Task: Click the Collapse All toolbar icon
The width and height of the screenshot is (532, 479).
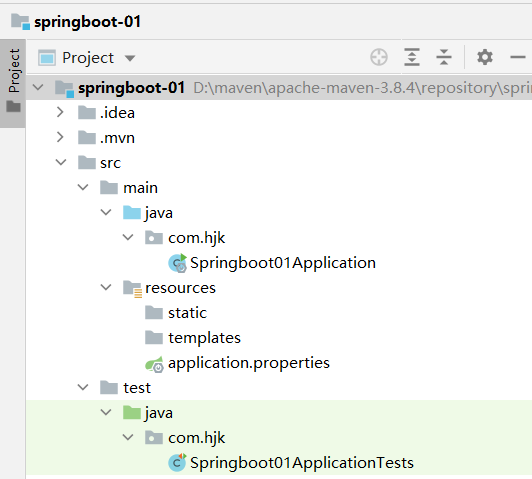Action: 444,57
